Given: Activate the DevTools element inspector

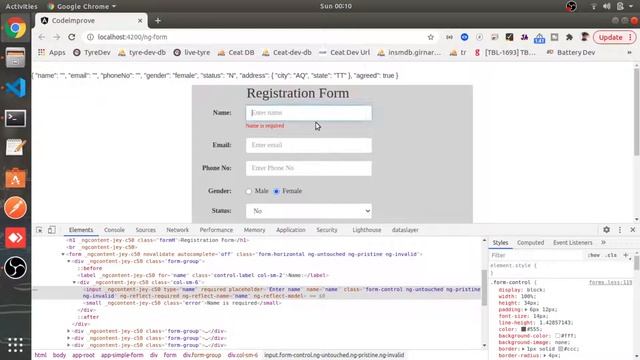Looking at the screenshot, I should 39,230.
